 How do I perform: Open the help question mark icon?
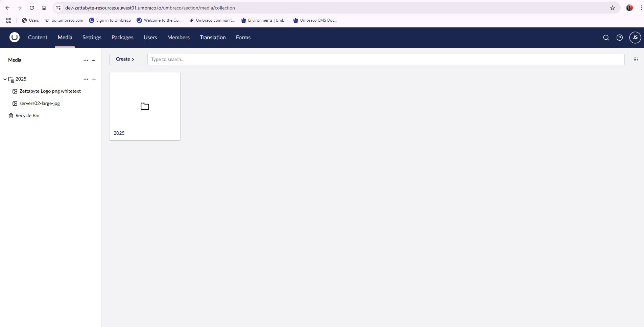[x=619, y=38]
